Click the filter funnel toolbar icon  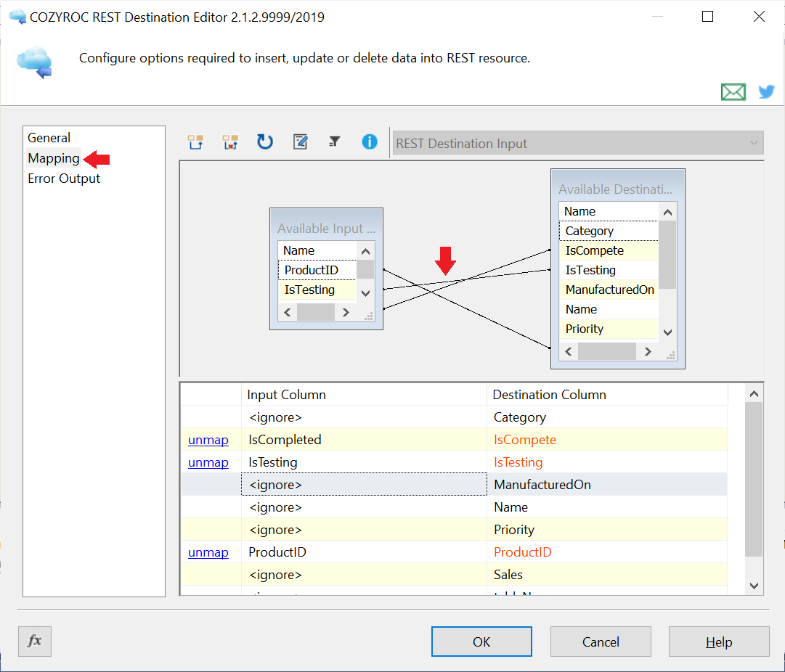tap(335, 142)
